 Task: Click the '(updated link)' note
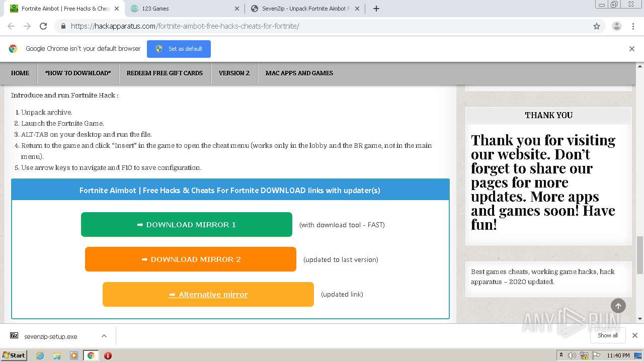(x=342, y=294)
